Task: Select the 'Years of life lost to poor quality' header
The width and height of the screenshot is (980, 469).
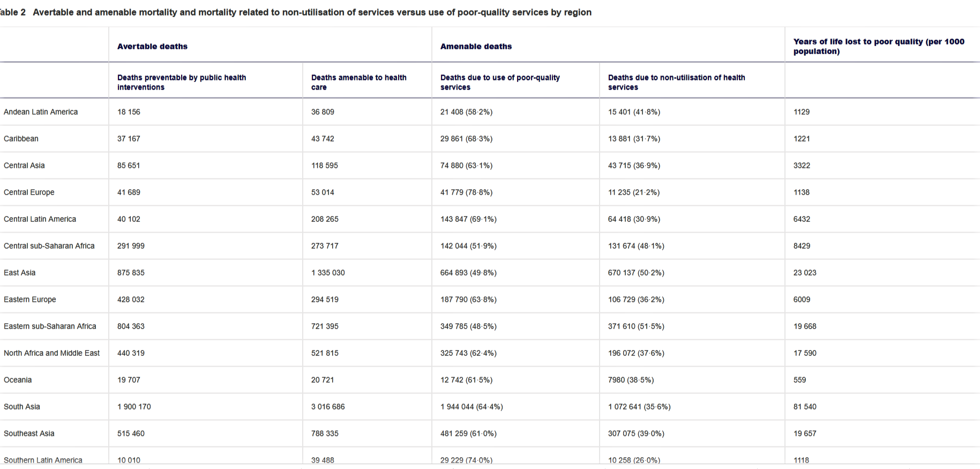Action: [x=879, y=47]
